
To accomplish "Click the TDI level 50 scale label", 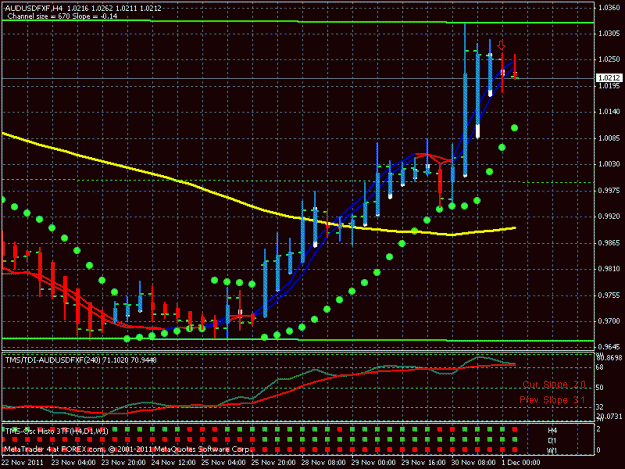I will click(599, 387).
